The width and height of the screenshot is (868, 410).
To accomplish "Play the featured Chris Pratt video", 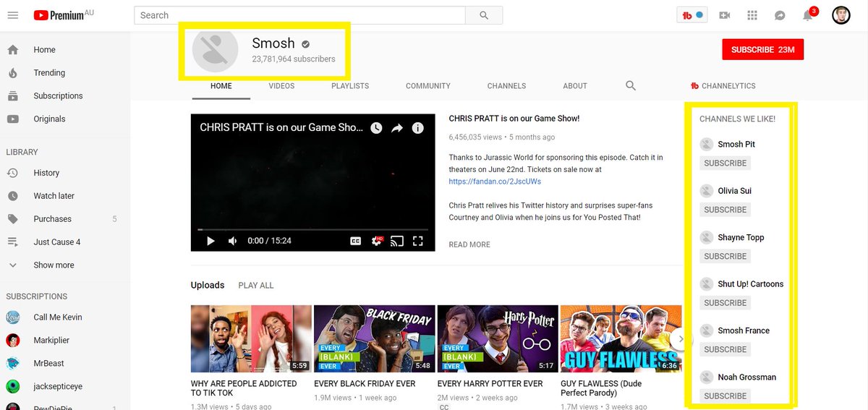I will coord(211,241).
